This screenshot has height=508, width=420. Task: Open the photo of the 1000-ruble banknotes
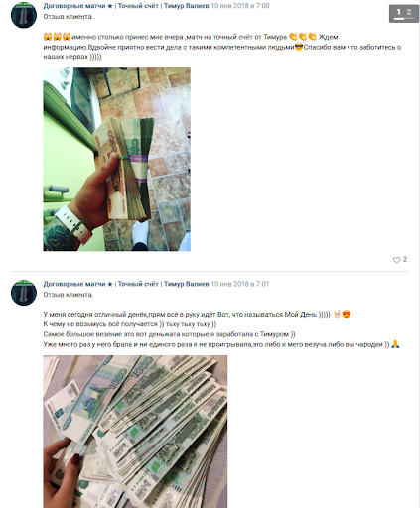pos(135,432)
